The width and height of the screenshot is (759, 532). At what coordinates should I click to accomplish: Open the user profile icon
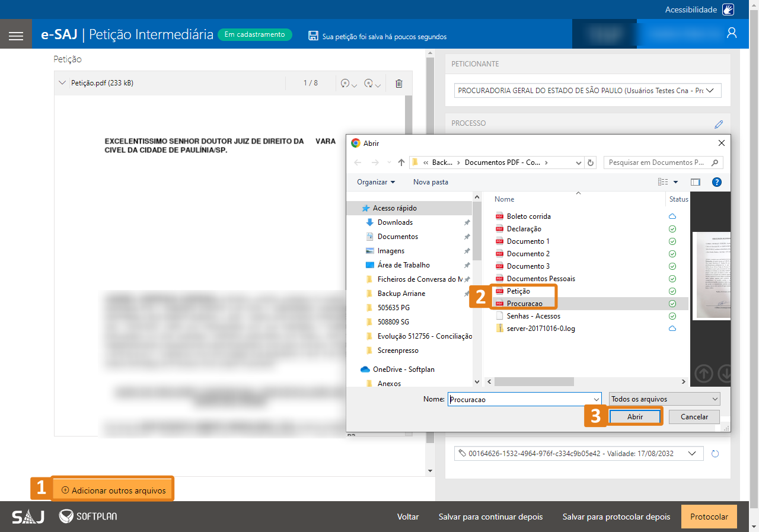[732, 33]
